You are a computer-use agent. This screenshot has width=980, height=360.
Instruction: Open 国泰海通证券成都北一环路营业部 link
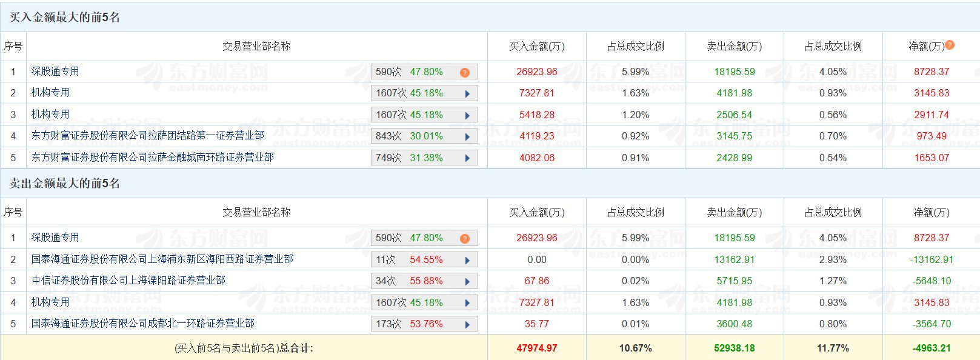(142, 324)
